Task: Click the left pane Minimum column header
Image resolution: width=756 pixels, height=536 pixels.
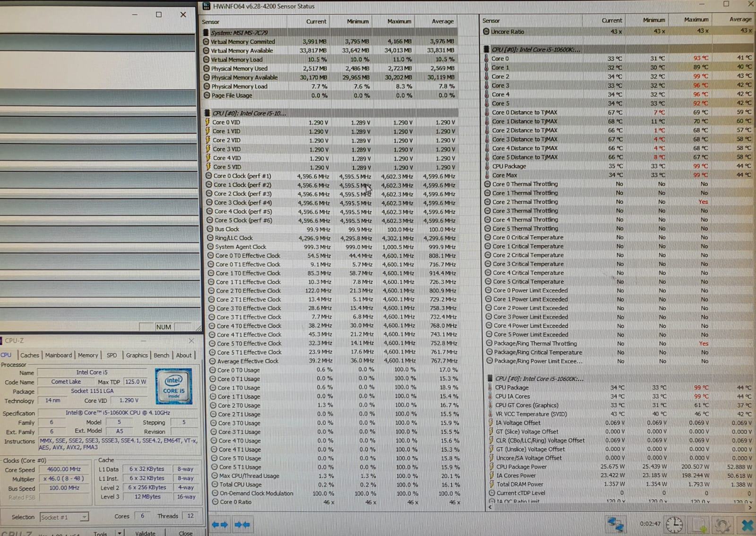Action: pyautogui.click(x=352, y=21)
